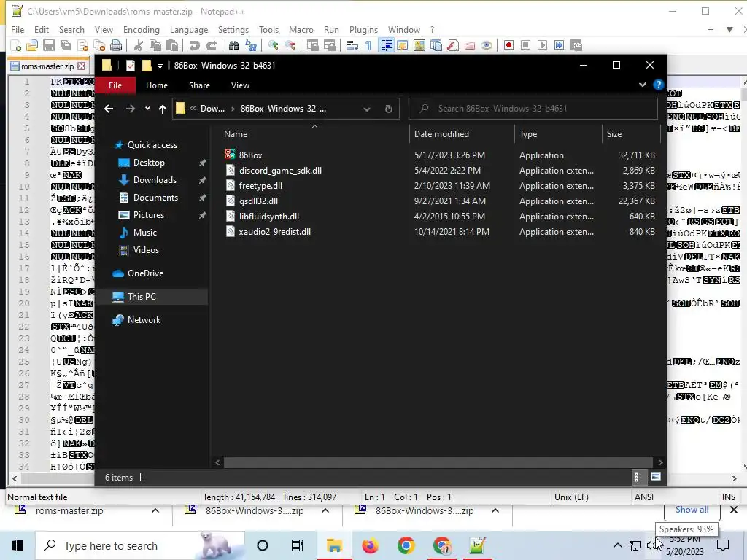Adjust the Speakers volume tray icon
This screenshot has width=747, height=560.
point(651,545)
